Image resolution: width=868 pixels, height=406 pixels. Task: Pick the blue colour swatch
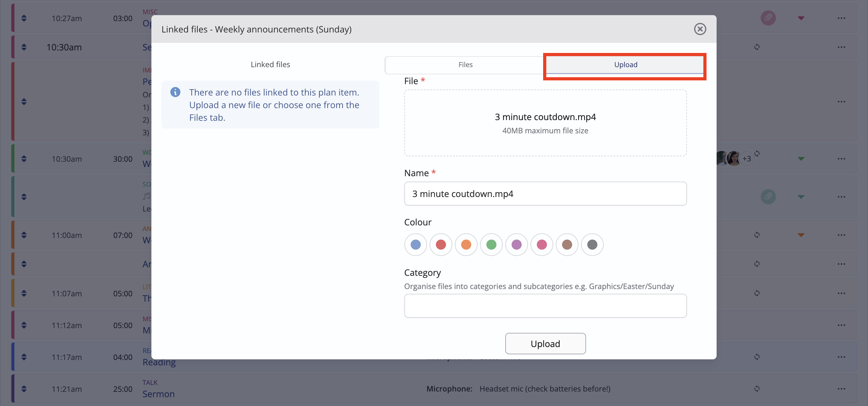click(x=415, y=244)
